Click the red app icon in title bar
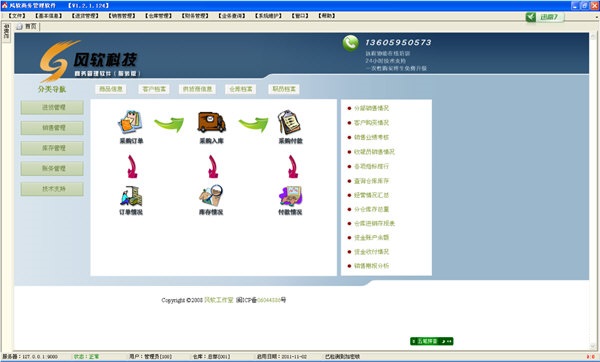 tap(5, 5)
